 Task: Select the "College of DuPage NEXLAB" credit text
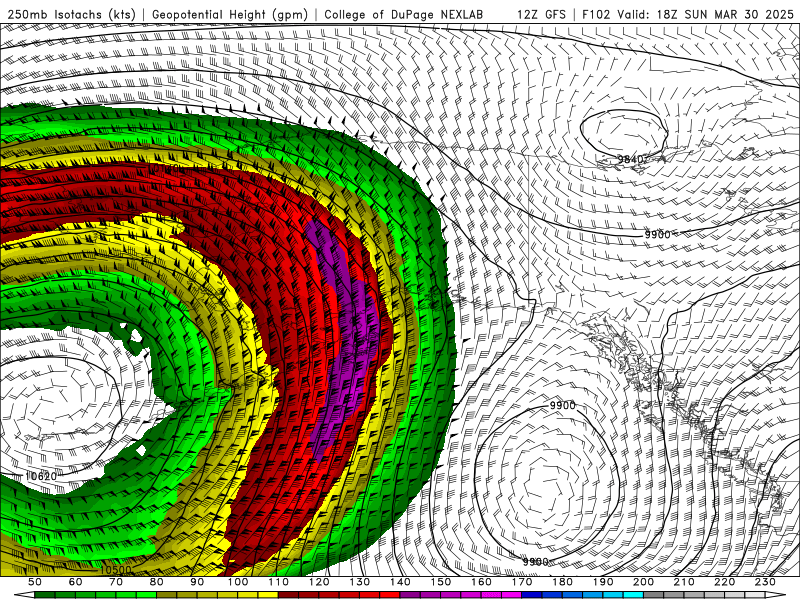[404, 15]
